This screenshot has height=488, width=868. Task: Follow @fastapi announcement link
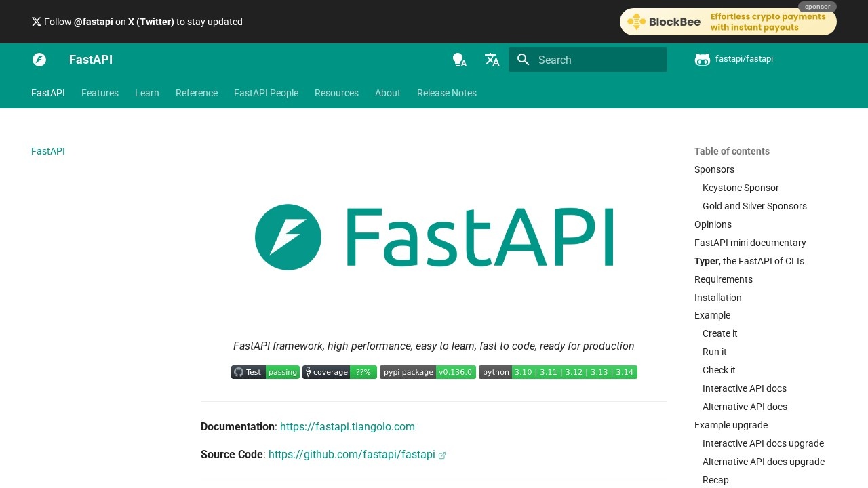[137, 22]
